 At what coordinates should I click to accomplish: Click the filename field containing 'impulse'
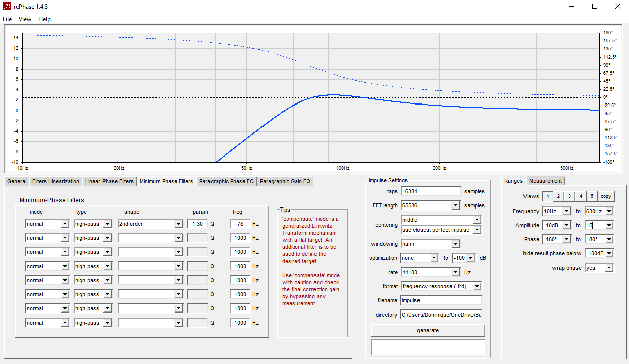tap(441, 300)
